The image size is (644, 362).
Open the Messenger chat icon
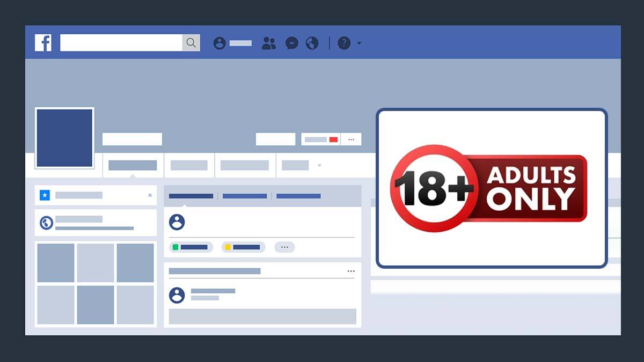click(291, 43)
